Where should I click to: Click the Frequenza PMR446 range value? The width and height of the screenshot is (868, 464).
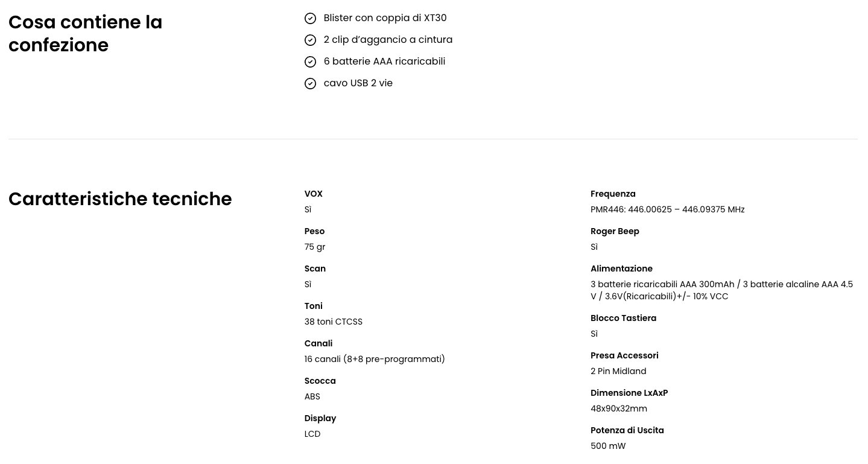click(x=667, y=209)
